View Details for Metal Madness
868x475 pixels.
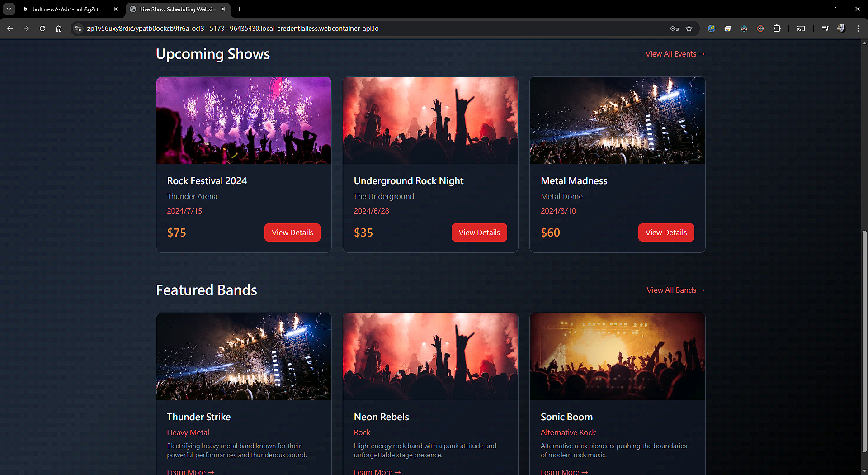[666, 233]
